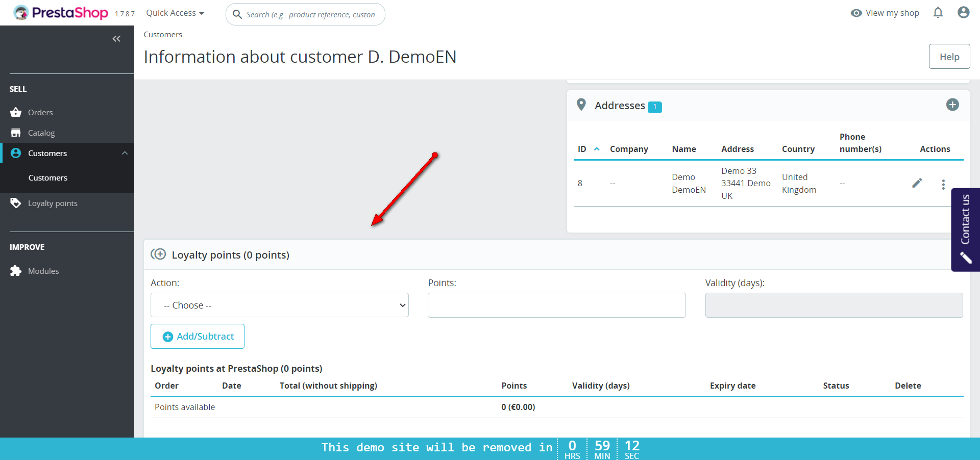Click the Points input field

pos(557,305)
